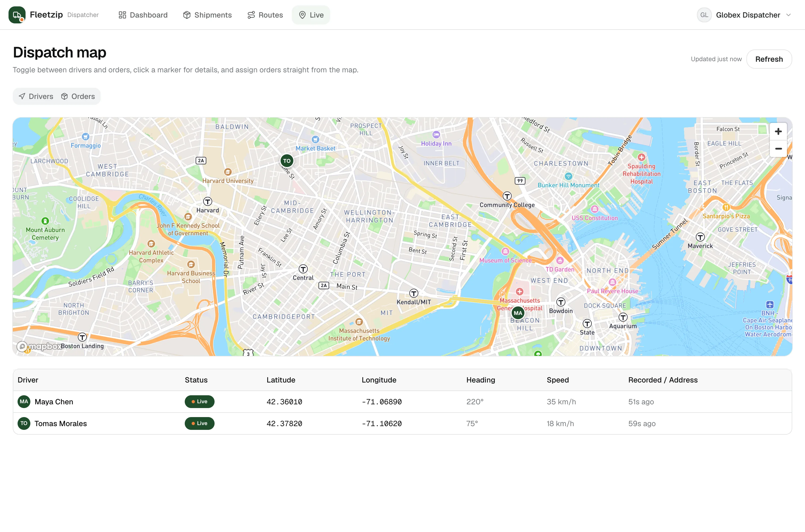Click the Santarpio's Pizza marker icon
Viewport: 805px width, 532px height.
tap(726, 207)
